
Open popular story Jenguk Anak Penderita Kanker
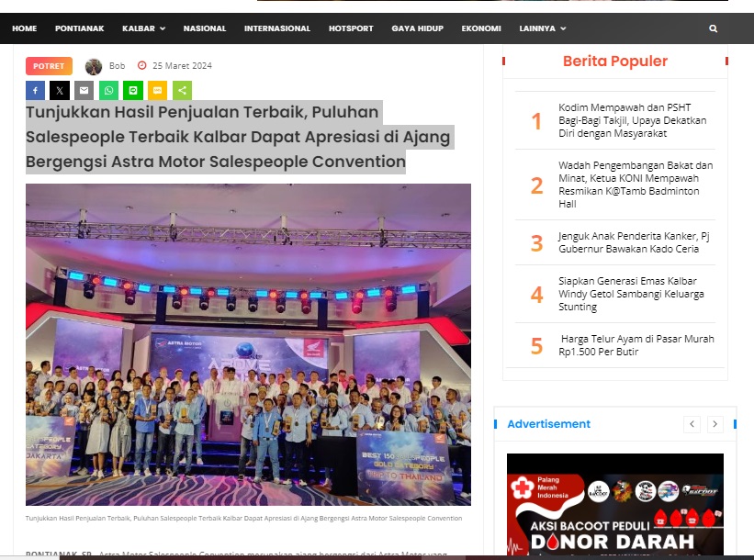[634, 242]
